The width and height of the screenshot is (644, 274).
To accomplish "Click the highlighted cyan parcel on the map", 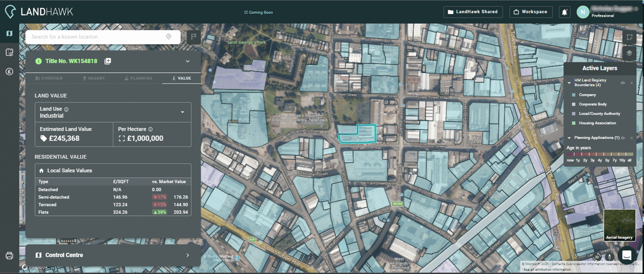I will pos(357,134).
